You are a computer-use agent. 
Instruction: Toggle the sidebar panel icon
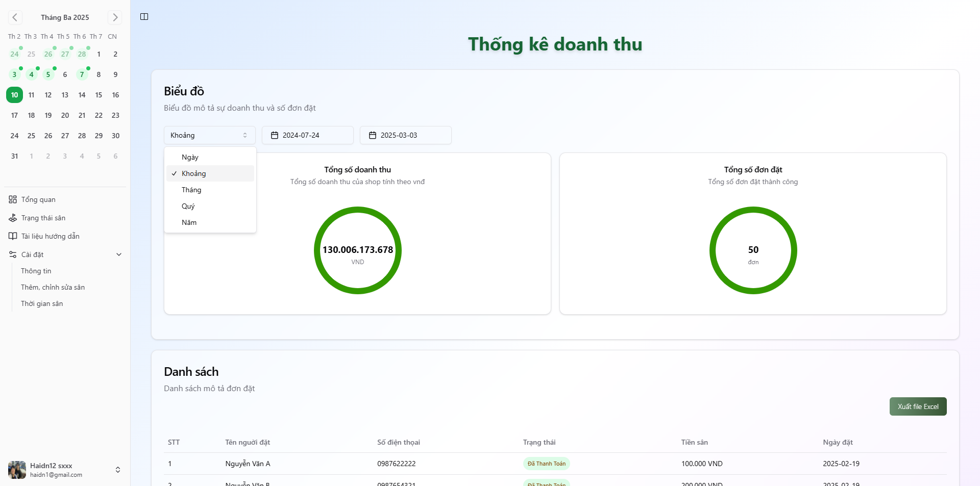click(x=144, y=17)
